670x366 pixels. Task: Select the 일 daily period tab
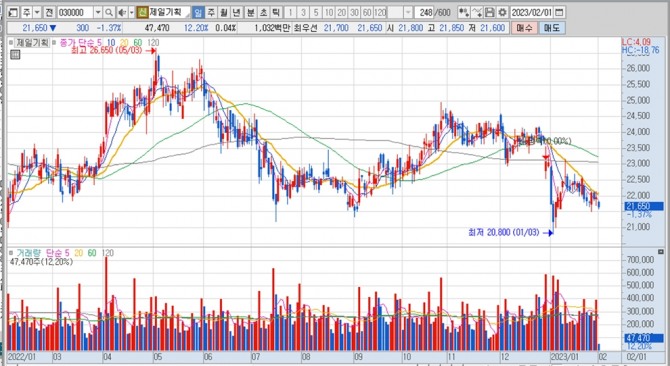[198, 12]
